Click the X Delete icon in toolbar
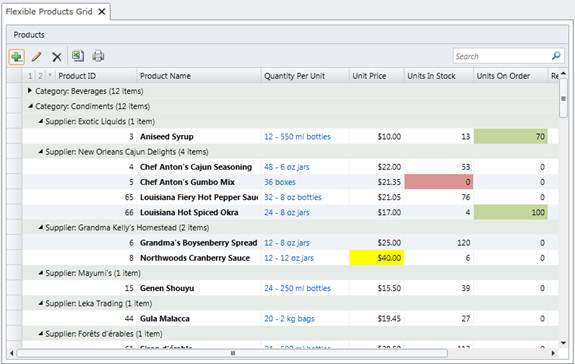The width and height of the screenshot is (575, 364). tap(57, 57)
